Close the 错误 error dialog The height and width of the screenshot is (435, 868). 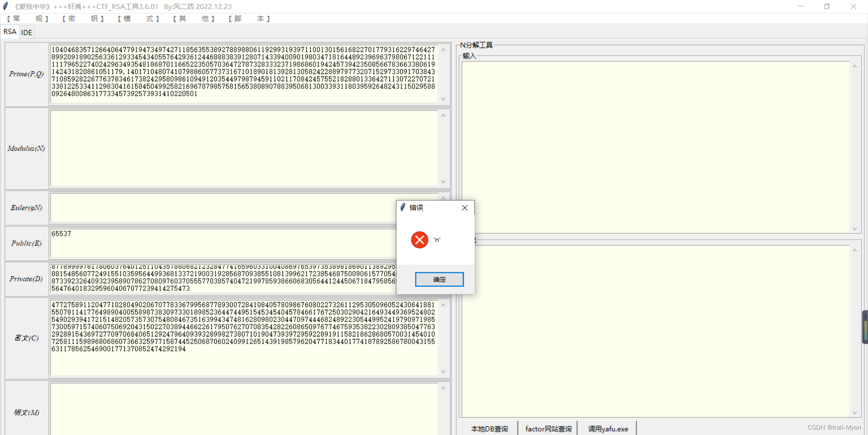(464, 208)
